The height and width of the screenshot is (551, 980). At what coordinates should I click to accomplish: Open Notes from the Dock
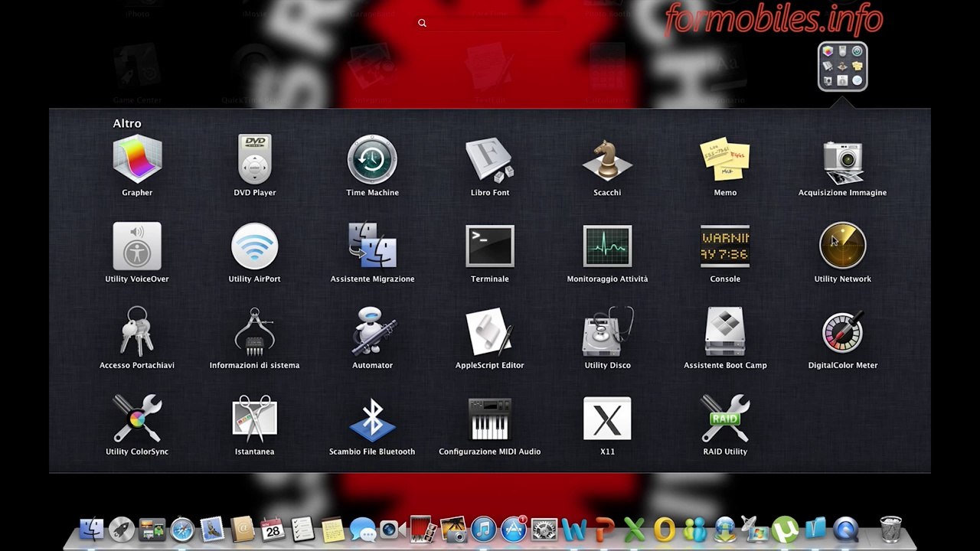(333, 529)
